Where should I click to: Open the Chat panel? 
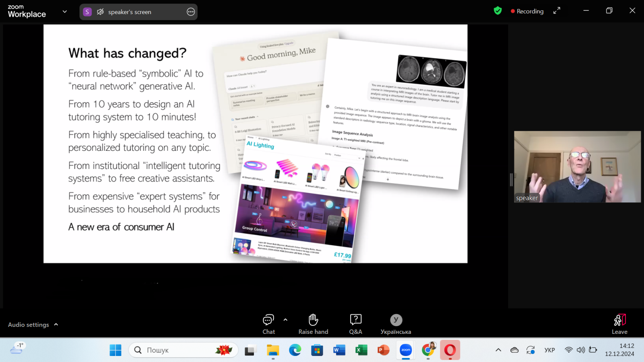coord(268,324)
